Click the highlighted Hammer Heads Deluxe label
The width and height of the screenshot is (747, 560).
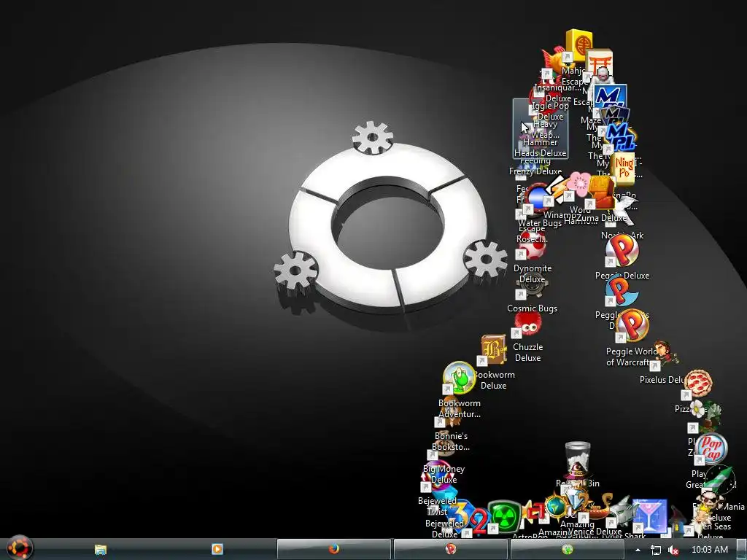pyautogui.click(x=541, y=147)
